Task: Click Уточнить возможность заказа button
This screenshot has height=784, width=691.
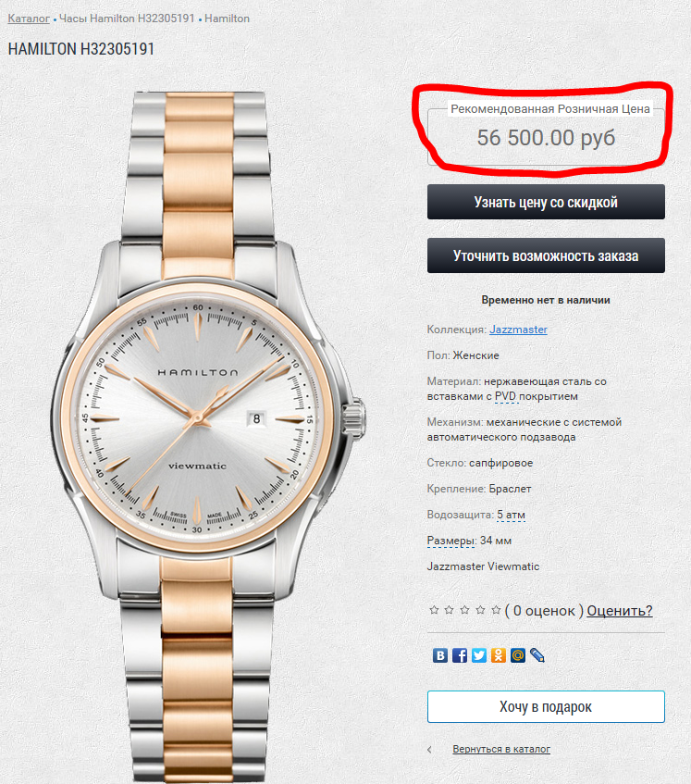Action: pyautogui.click(x=546, y=255)
